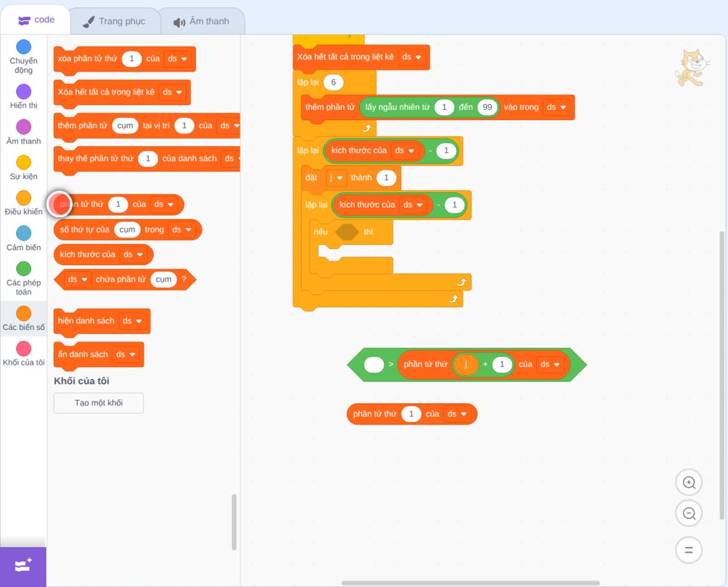
Task: Open the Điều khiển block category
Action: coord(24,203)
